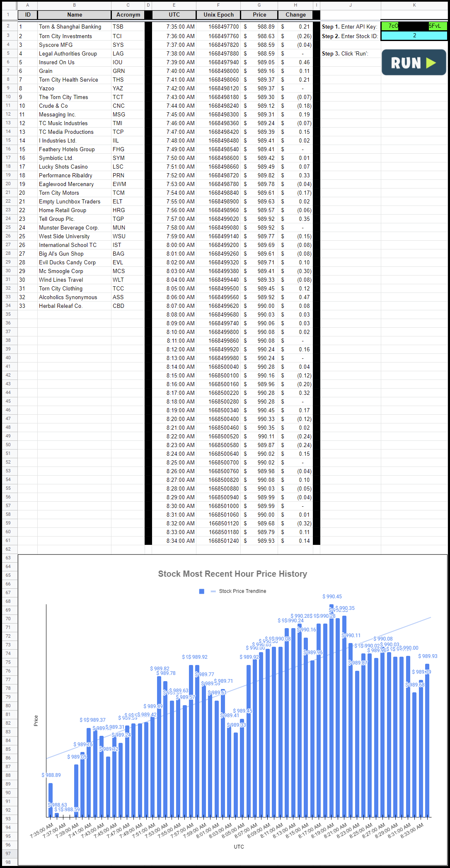Select the Stock ID input cell
Screen dimensions: 450x868
(414, 36)
